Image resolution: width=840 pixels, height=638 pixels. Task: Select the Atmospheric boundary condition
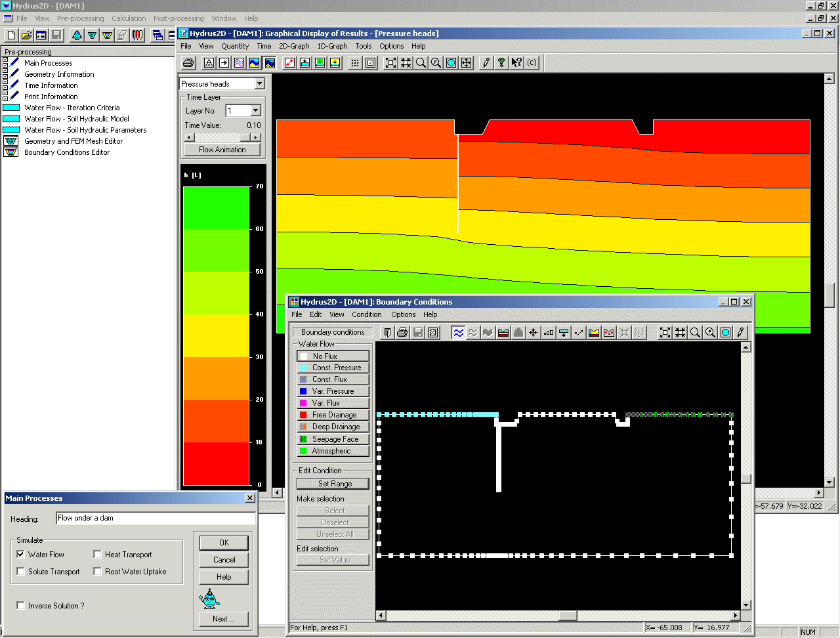click(x=333, y=451)
